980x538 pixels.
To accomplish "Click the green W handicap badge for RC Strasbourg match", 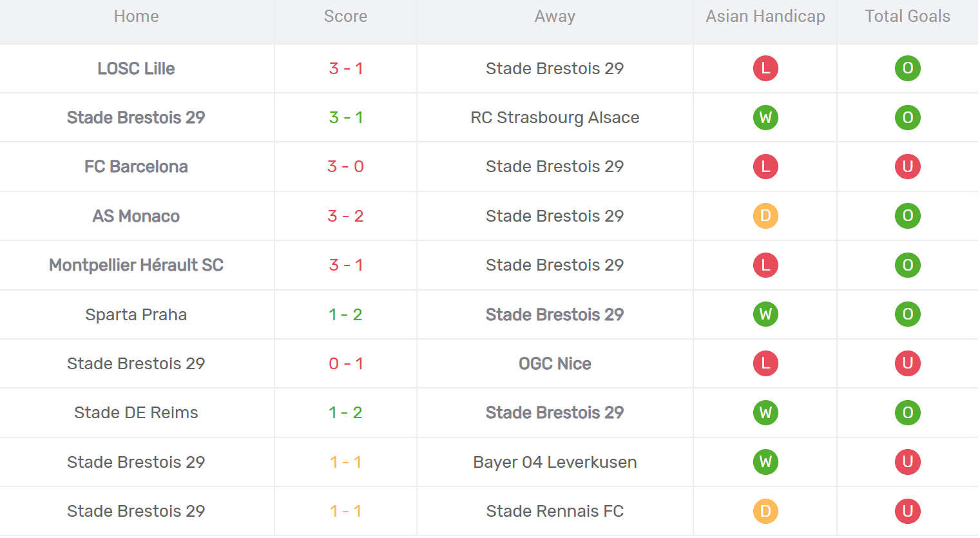I will tap(765, 117).
